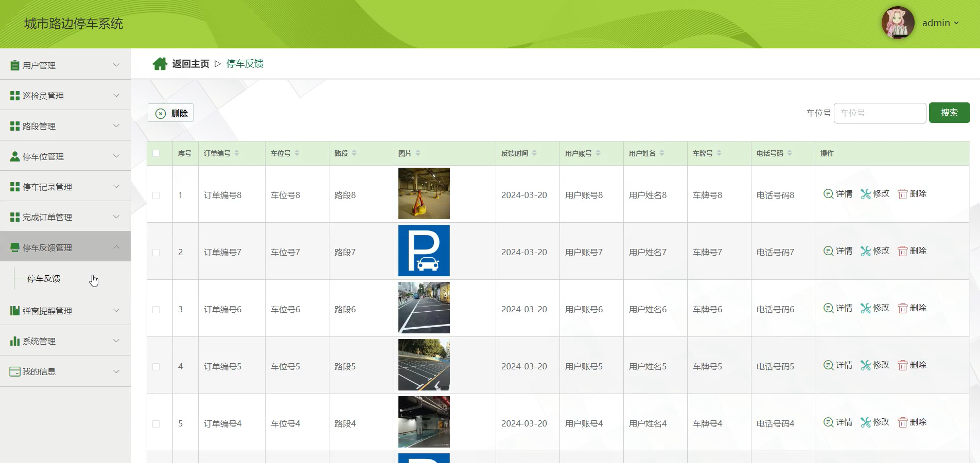Screen dimensions: 980x463
Task: Click the 删除 trash icon for 订单编号7
Action: point(902,251)
